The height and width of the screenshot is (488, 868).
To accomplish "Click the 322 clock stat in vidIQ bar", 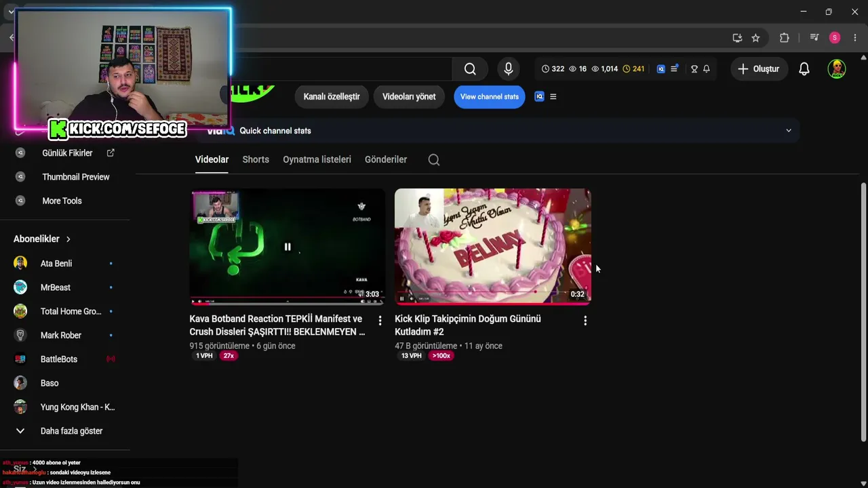I will click(x=553, y=69).
